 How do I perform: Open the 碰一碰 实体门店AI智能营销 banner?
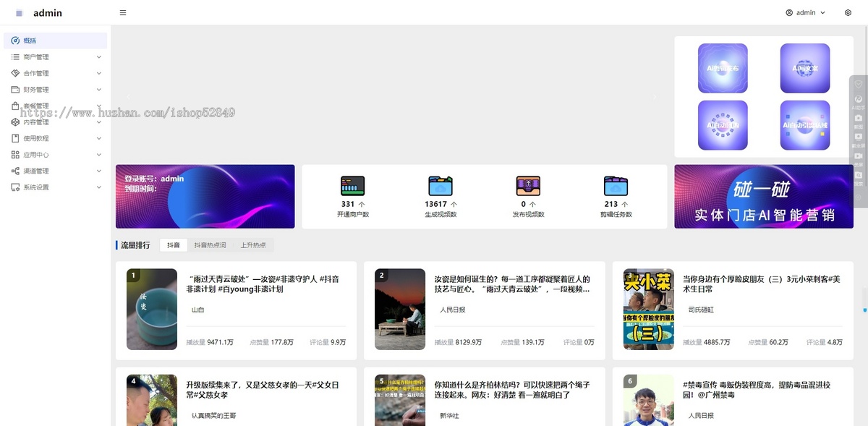pyautogui.click(x=764, y=197)
